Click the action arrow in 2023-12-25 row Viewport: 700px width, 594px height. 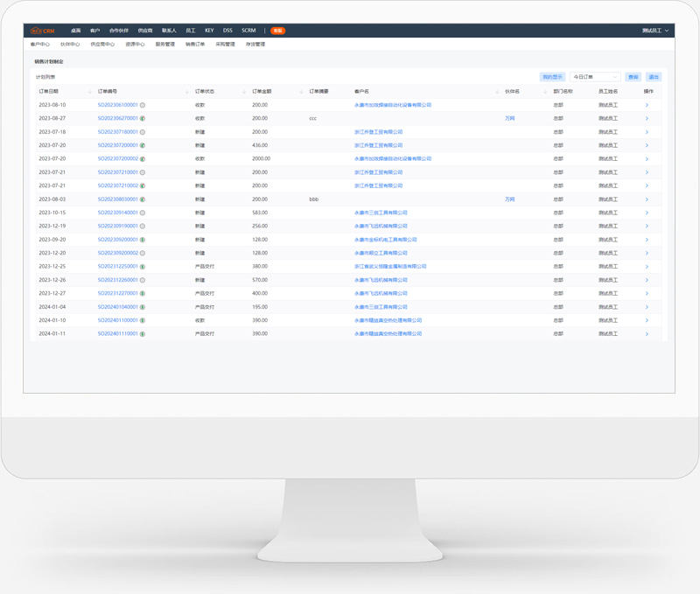(x=647, y=267)
